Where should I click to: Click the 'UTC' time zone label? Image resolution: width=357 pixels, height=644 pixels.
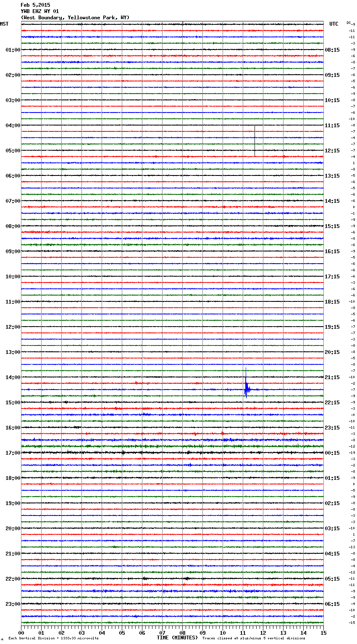click(x=334, y=24)
